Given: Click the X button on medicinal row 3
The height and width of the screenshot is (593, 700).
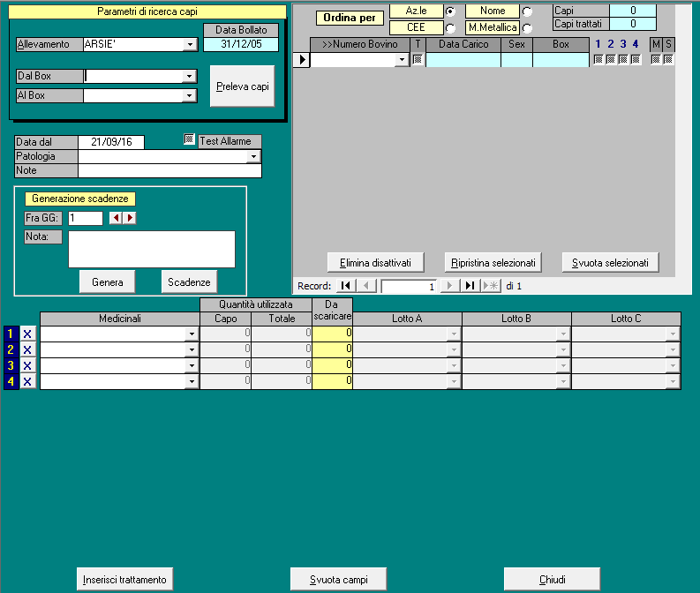Looking at the screenshot, I should click(x=27, y=366).
